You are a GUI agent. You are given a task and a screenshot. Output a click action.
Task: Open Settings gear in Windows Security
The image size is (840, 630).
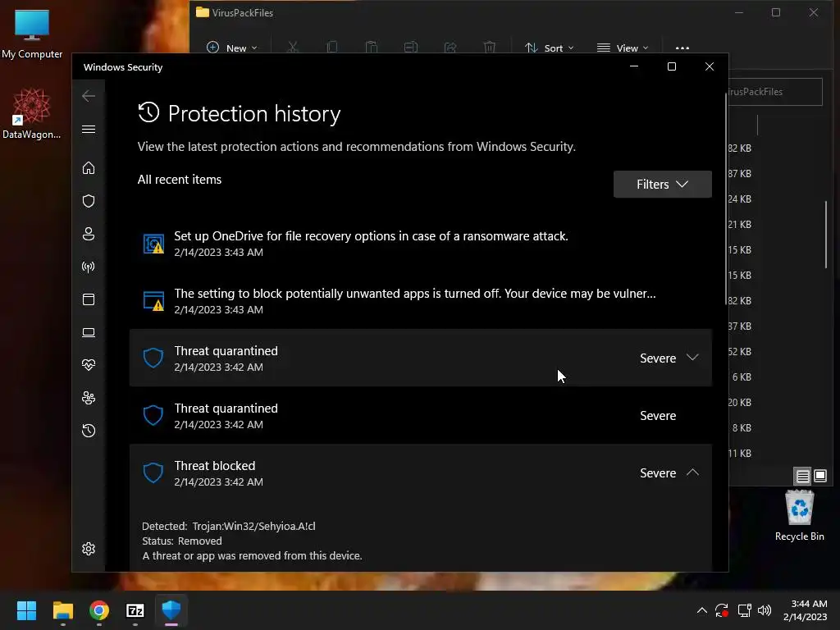pos(89,549)
